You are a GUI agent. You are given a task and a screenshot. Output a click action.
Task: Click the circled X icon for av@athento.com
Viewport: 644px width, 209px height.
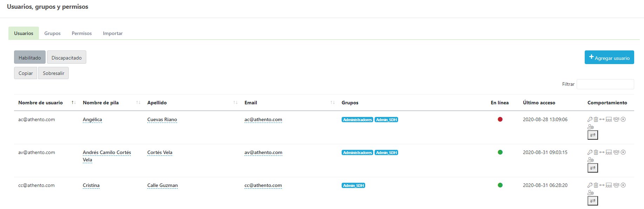click(x=623, y=152)
